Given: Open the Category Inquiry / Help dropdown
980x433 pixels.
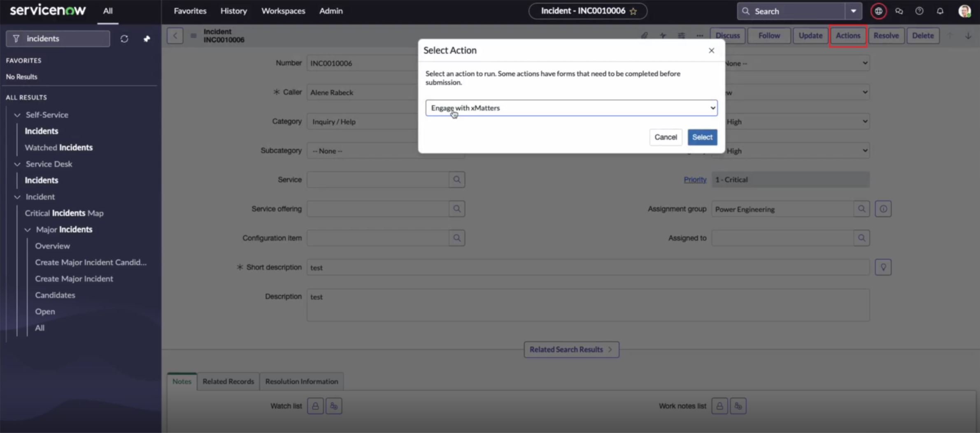Looking at the screenshot, I should point(385,122).
